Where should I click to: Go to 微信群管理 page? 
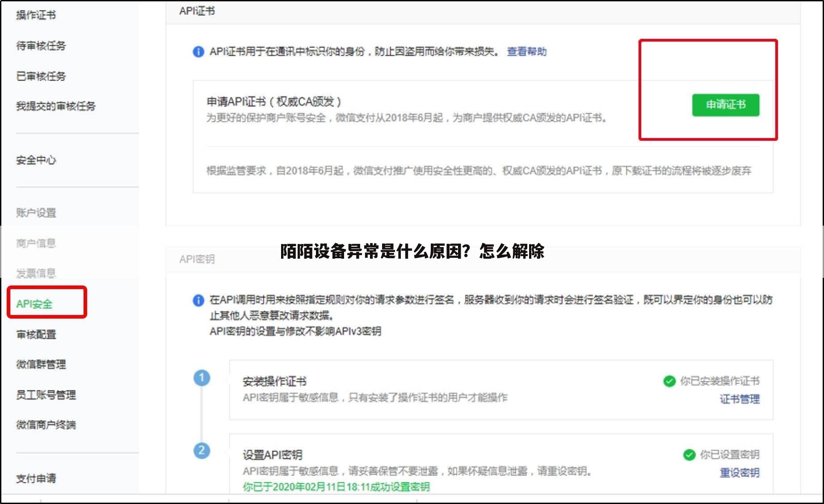[41, 364]
